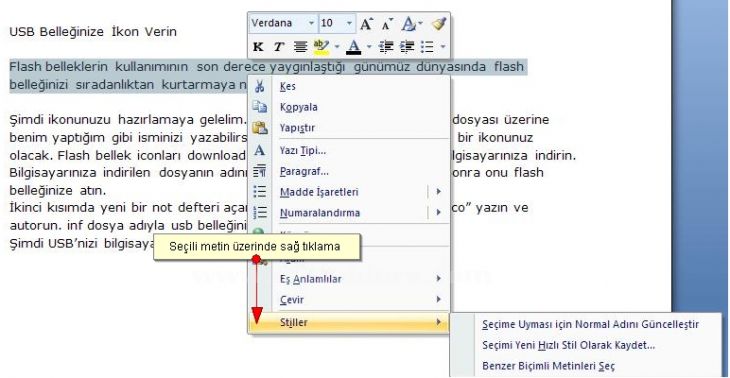Select the Format Painter brush icon
Screen dimensions: 730x378
(439, 24)
